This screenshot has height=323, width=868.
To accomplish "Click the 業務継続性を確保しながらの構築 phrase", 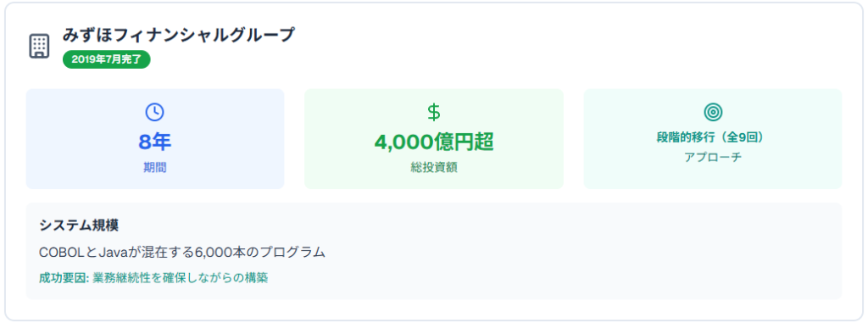I will click(x=181, y=277).
